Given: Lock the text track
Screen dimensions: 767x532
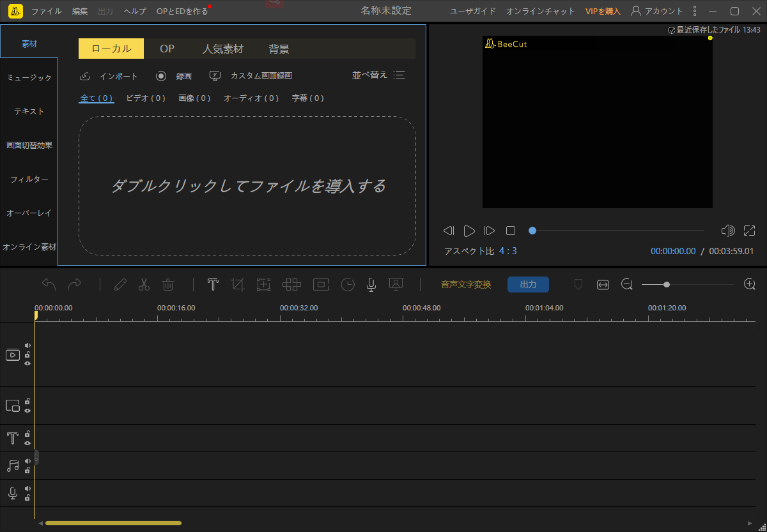Looking at the screenshot, I should [26, 435].
